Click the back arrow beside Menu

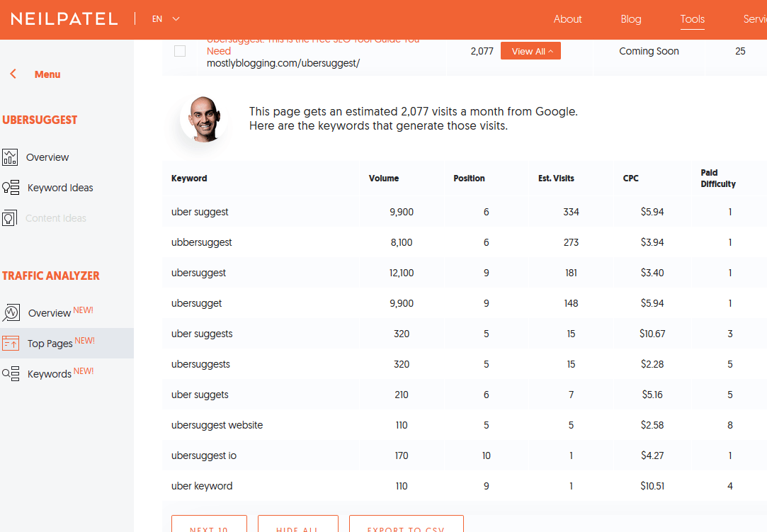(x=13, y=74)
